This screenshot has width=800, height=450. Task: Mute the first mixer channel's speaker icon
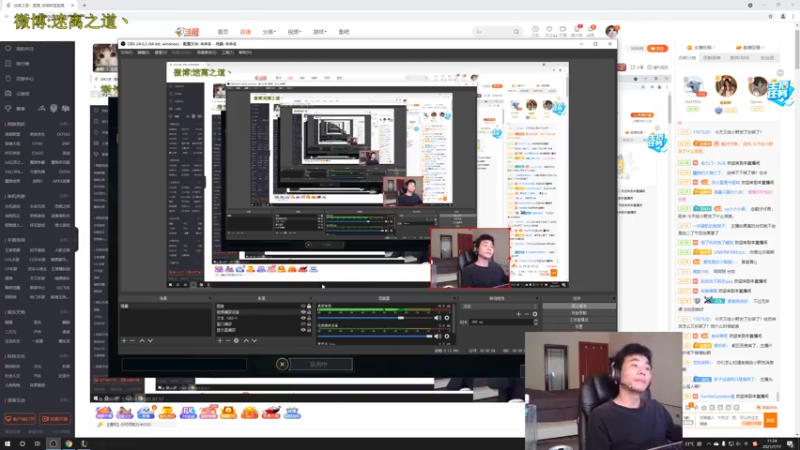pos(437,318)
